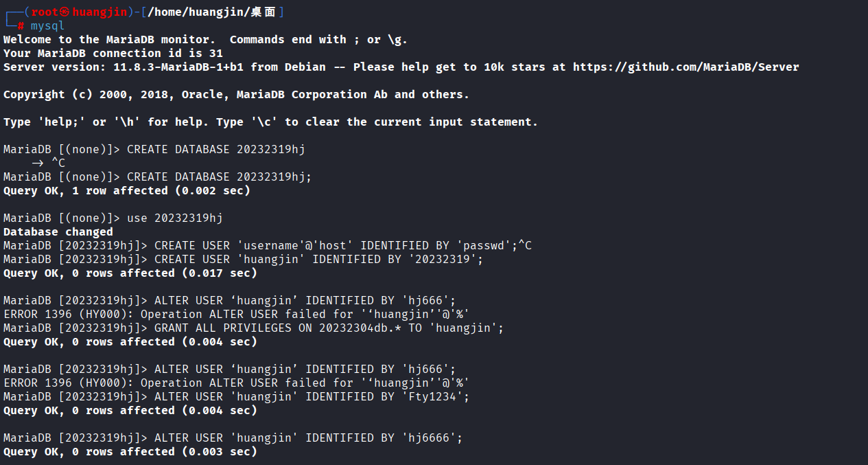868x465 pixels.
Task: Click the typed mysql command
Action: pyautogui.click(x=47, y=26)
